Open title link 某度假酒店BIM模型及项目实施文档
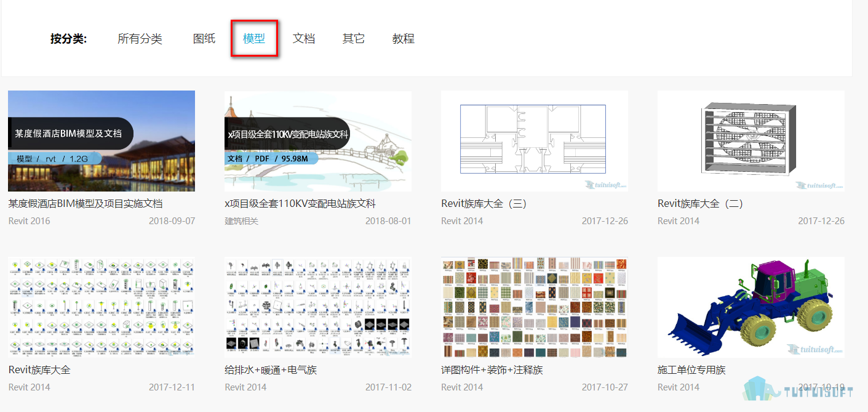 86,204
